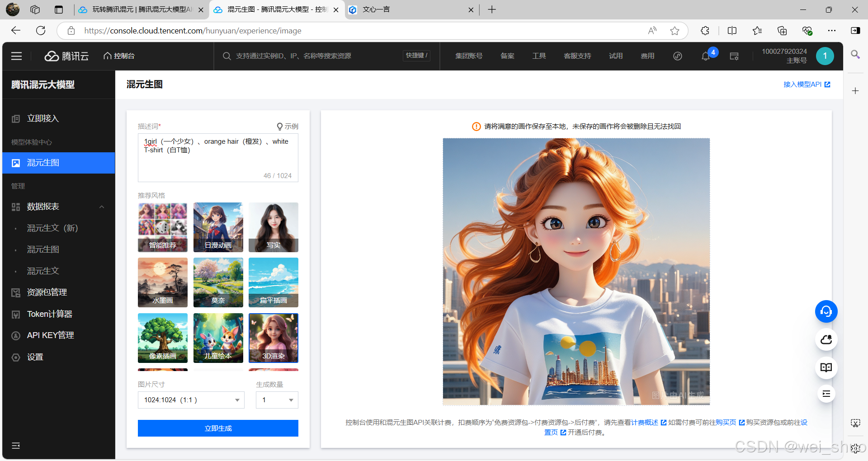
Task: Select the 扁平插画 style thumbnail
Action: 274,282
